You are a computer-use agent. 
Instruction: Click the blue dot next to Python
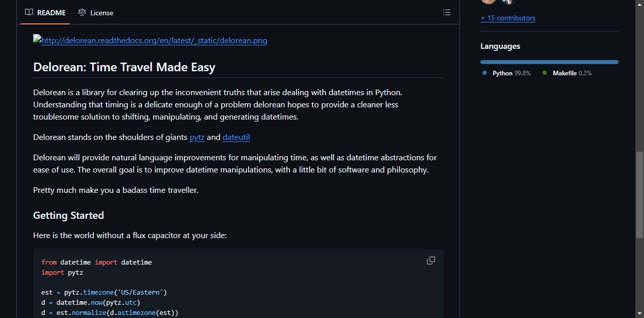(485, 73)
